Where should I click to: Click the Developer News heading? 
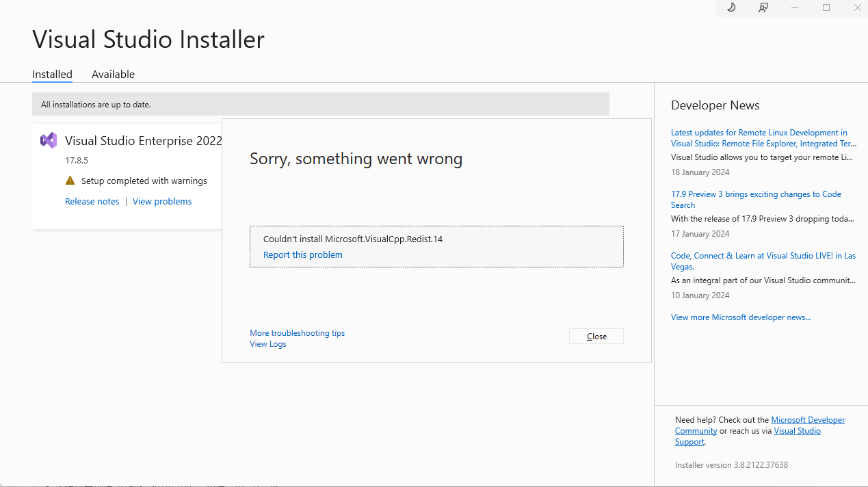pyautogui.click(x=715, y=105)
